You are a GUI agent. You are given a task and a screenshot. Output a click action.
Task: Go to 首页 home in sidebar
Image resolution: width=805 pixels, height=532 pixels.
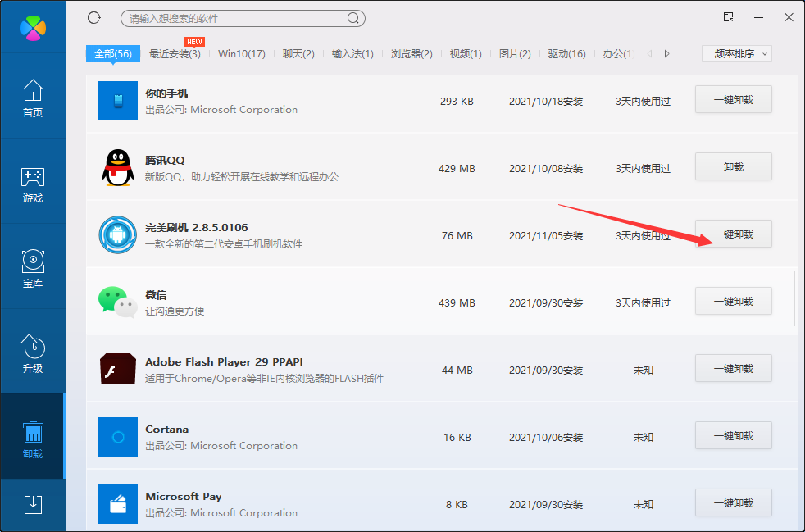(x=33, y=98)
